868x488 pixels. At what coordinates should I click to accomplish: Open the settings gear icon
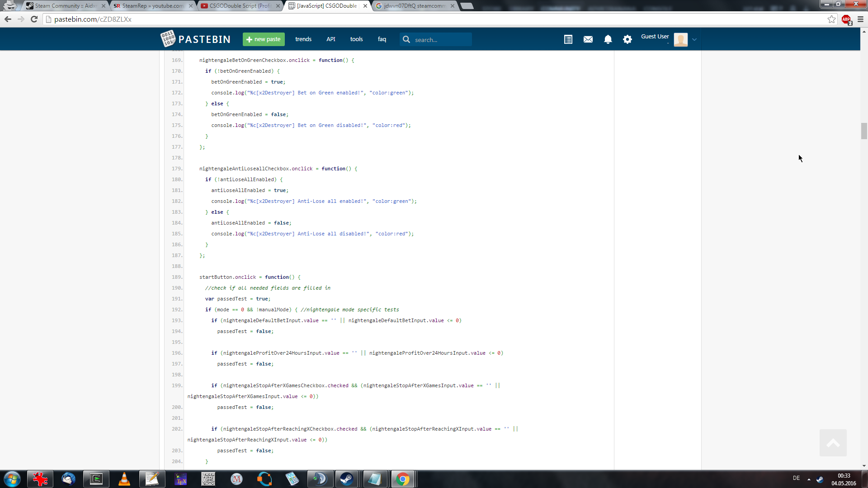[x=627, y=39]
